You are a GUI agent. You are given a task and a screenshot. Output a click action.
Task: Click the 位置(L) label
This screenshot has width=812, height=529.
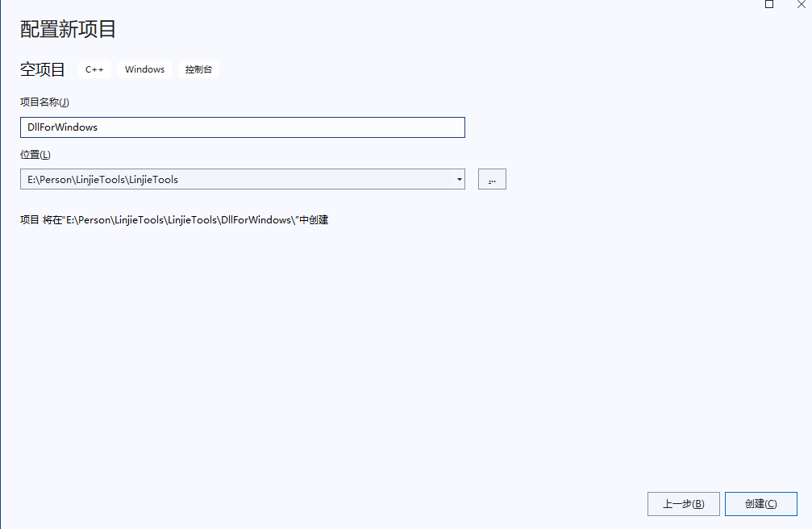pyautogui.click(x=35, y=155)
